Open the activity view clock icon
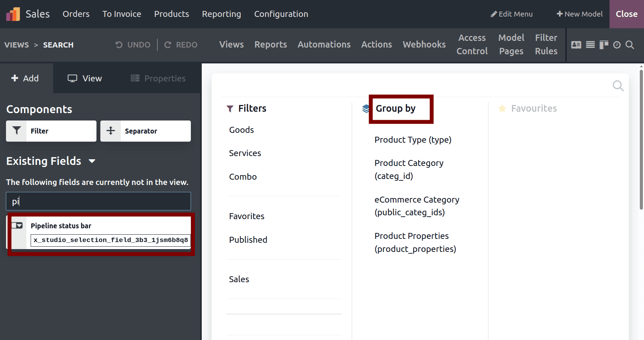 617,45
